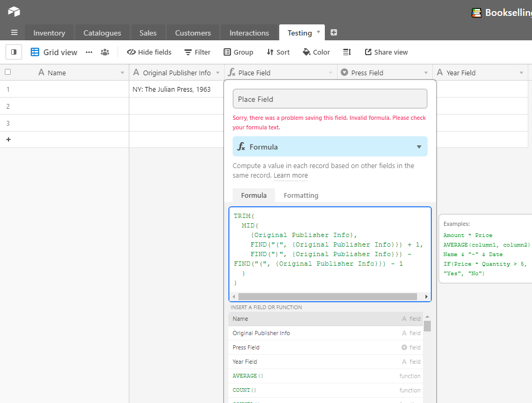Viewport: 532px width, 403px height.
Task: Edit the Place Field name input
Action: point(330,99)
